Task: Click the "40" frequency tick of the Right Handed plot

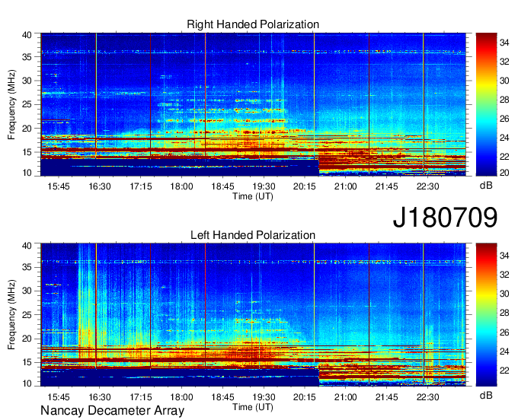Action: 27,35
